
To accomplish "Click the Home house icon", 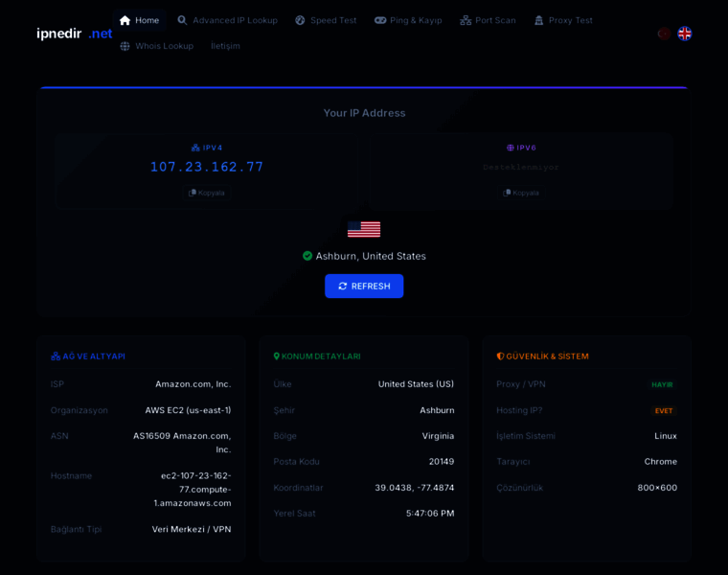I will pos(125,20).
